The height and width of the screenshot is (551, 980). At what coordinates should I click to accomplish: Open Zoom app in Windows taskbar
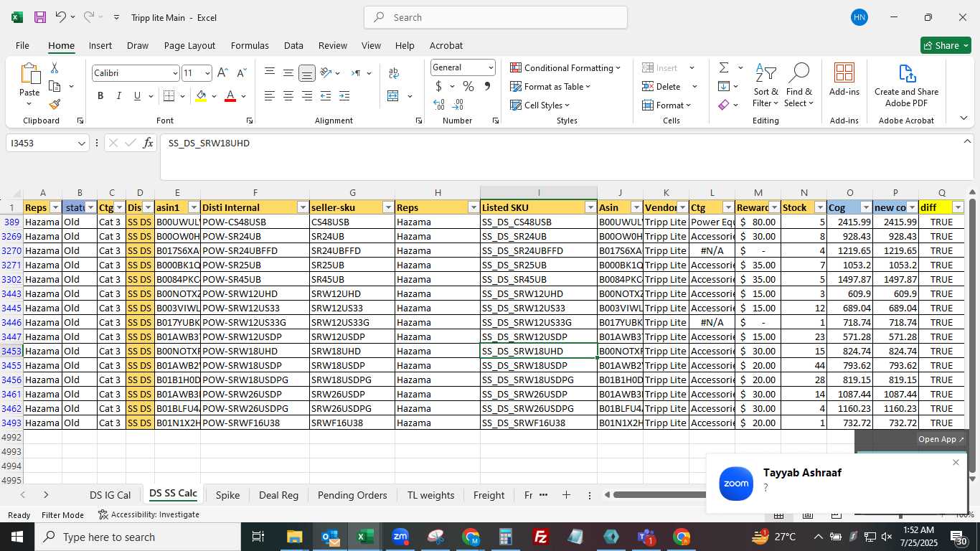click(400, 537)
